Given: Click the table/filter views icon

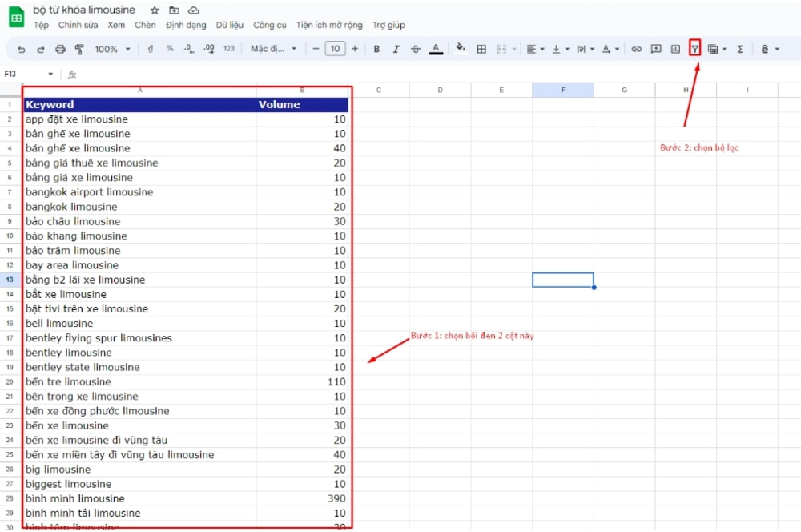Looking at the screenshot, I should (714, 50).
